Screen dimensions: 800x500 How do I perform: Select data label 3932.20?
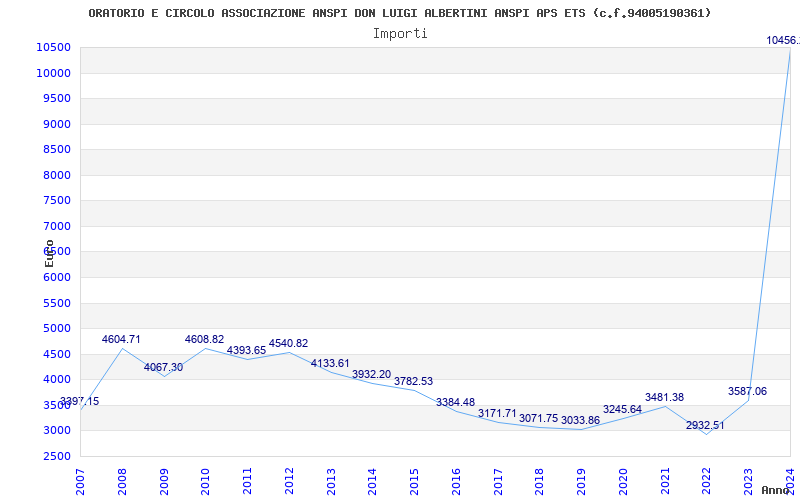[x=371, y=374]
